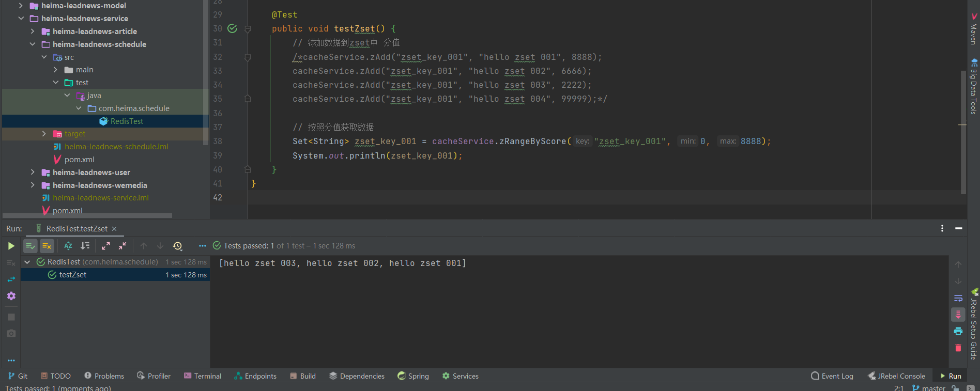Toggle alphabetical sorting of test results
Image resolution: width=980 pixels, height=391 pixels.
click(x=68, y=246)
